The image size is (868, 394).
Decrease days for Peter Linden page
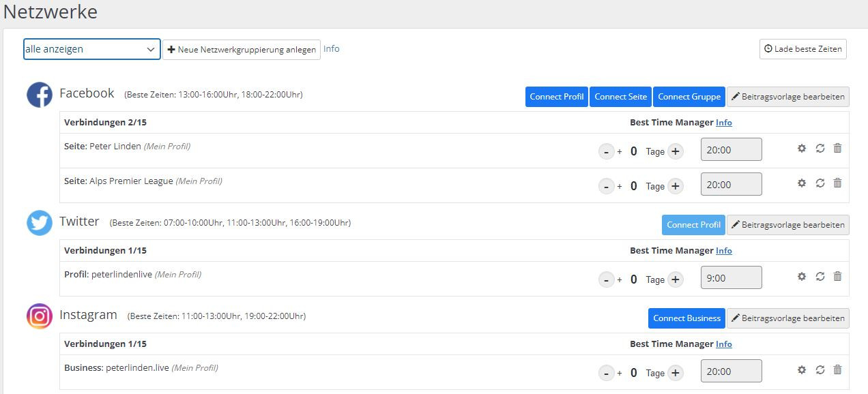[x=606, y=151]
